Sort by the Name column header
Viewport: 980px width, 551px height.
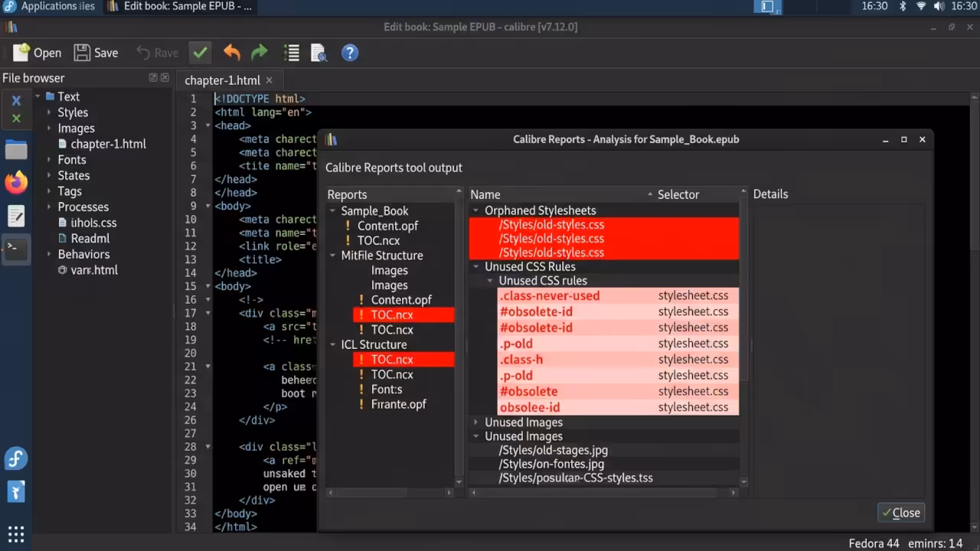(559, 194)
